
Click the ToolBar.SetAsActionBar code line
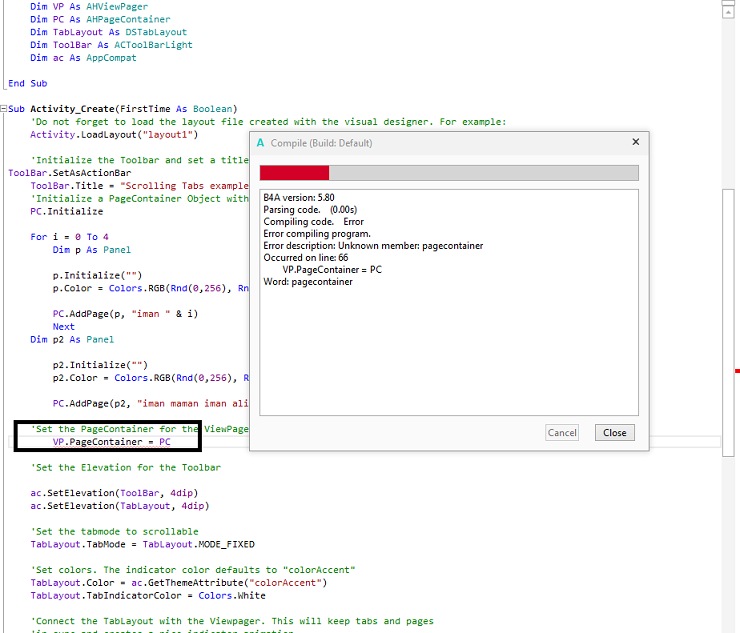[69, 173]
